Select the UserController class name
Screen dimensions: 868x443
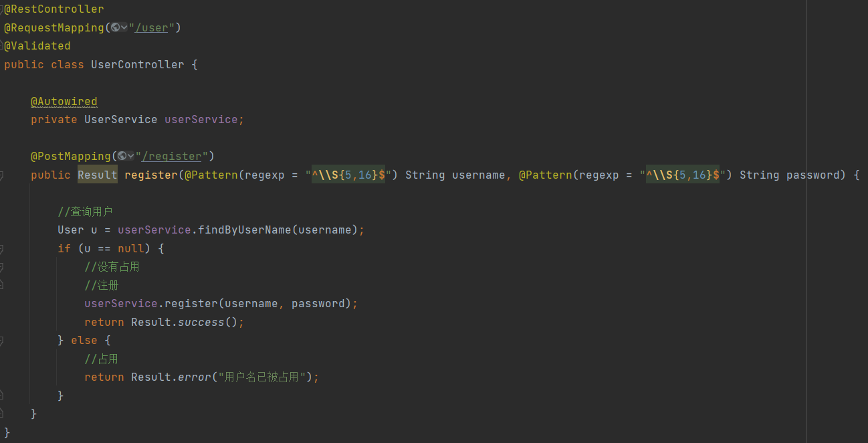tap(138, 65)
